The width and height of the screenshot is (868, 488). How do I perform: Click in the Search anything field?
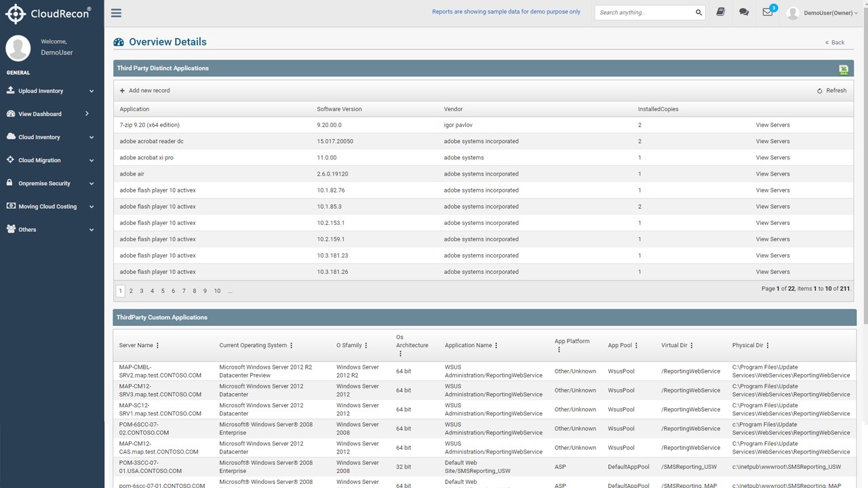644,13
